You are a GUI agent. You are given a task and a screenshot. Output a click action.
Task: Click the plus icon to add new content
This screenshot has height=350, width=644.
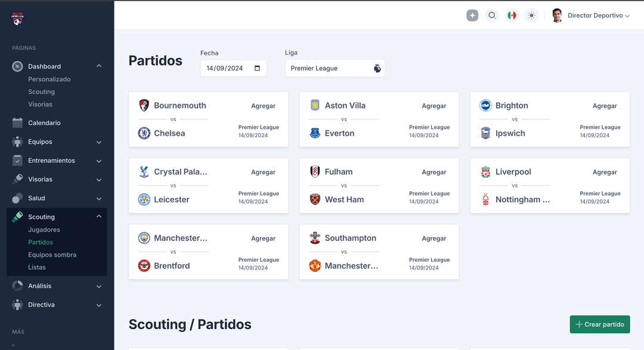tap(472, 15)
